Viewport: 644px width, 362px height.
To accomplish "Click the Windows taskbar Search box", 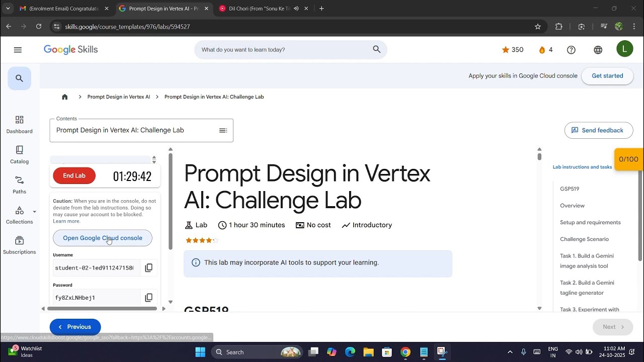I will point(257,352).
